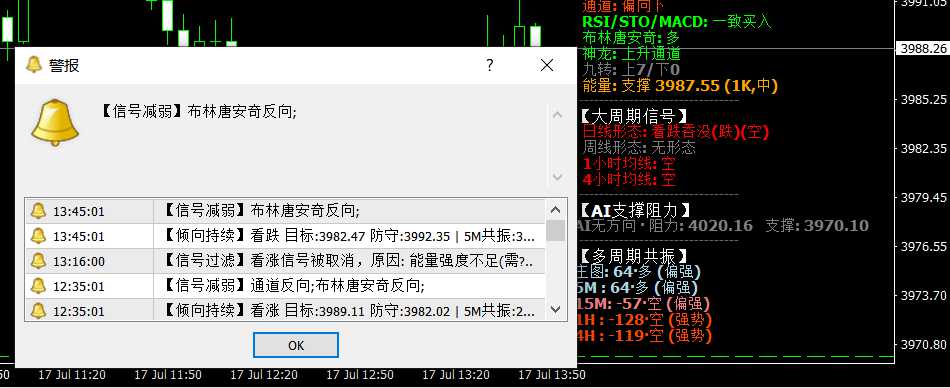The height and width of the screenshot is (388, 950).
Task: Click the large golden bell icon beside the alert message
Action: coord(55,122)
